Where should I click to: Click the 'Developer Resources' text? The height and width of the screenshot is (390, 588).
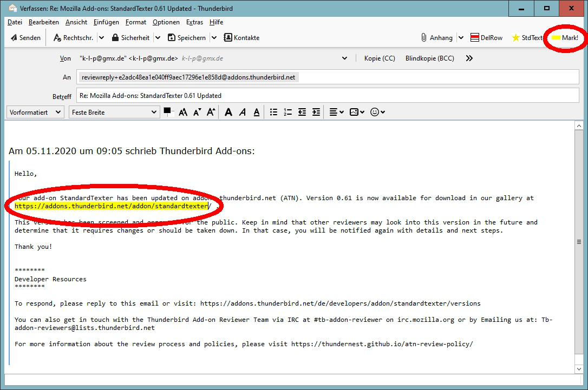click(51, 279)
